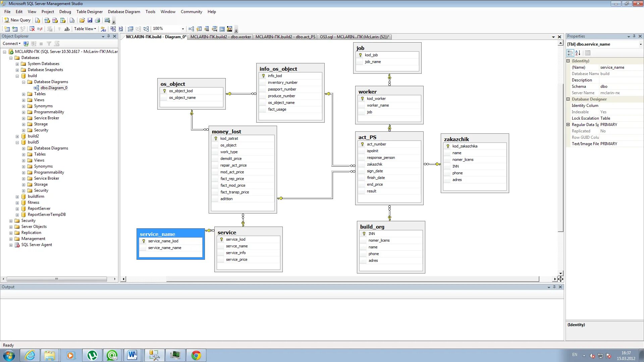The image size is (644, 362).
Task: Click the Print toolbar icon
Action: click(x=97, y=20)
